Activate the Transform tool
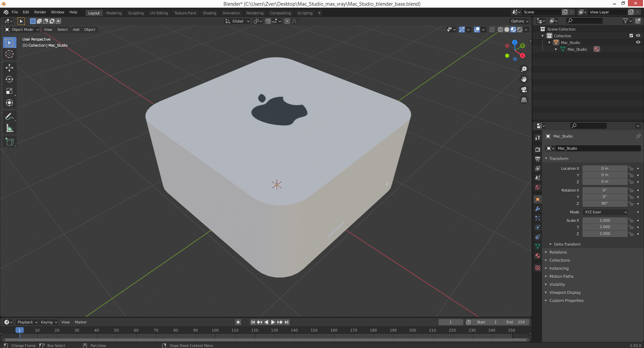Image resolution: width=644 pixels, height=348 pixels. 9,103
